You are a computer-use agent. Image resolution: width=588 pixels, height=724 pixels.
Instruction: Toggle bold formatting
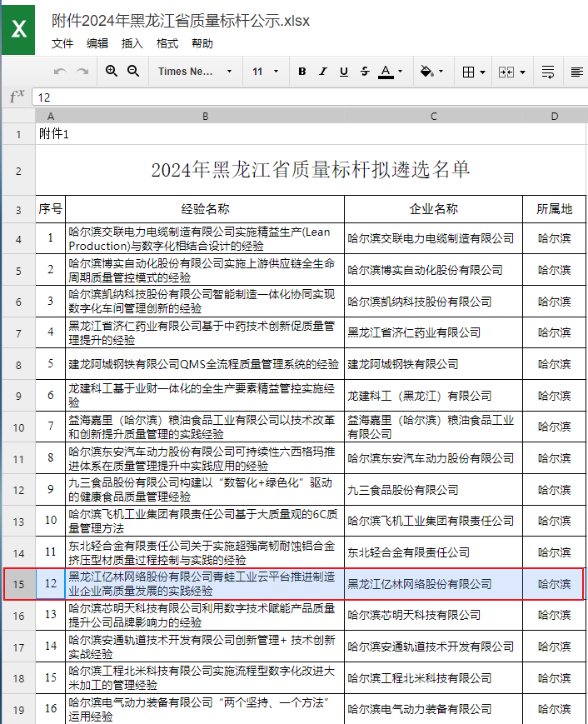click(301, 72)
